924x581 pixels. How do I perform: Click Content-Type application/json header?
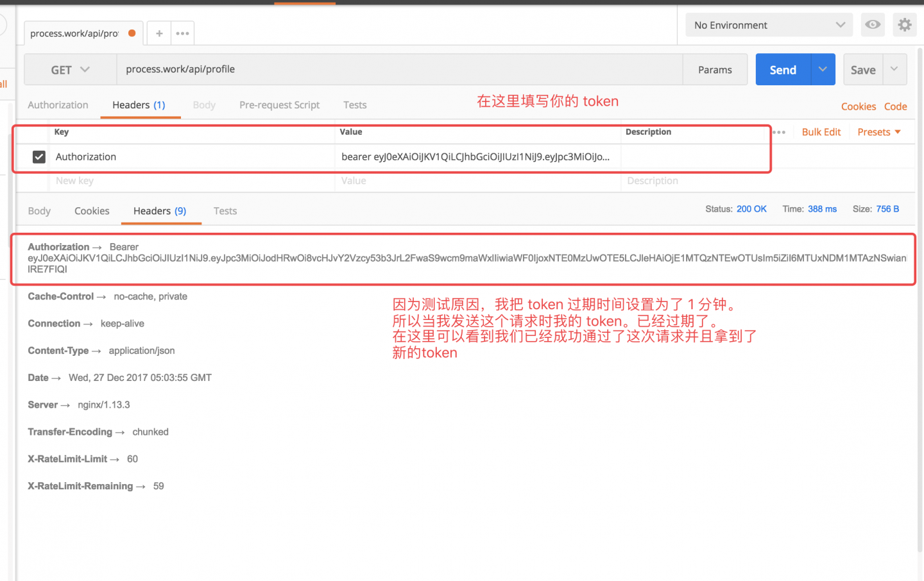(x=101, y=351)
